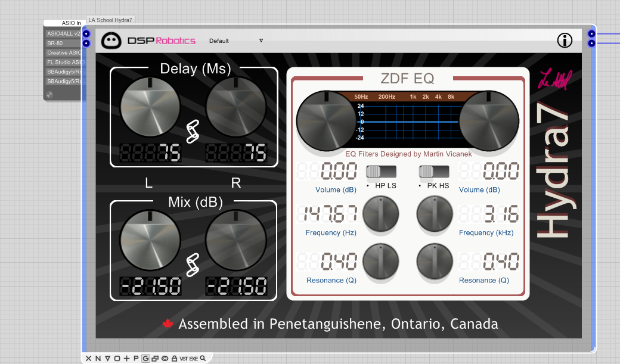Click the EXE export icon
Screen dimensions: 620x364
[x=193, y=359]
